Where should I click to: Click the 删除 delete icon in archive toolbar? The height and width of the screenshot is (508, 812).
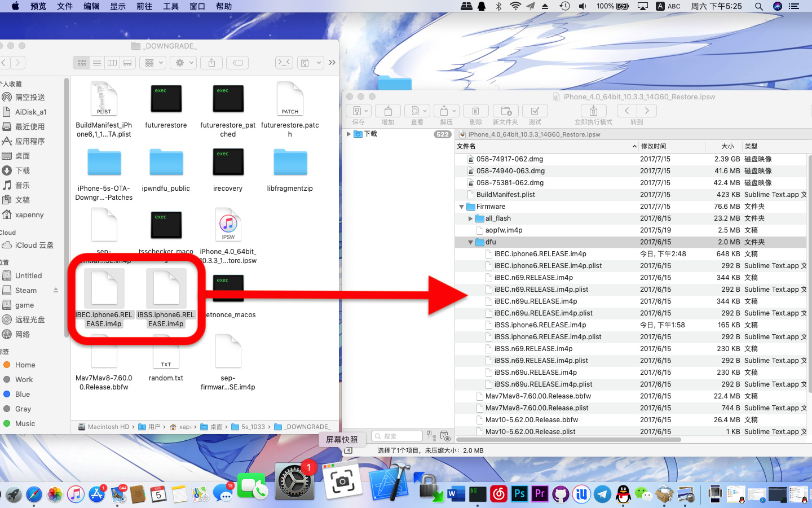tap(476, 111)
